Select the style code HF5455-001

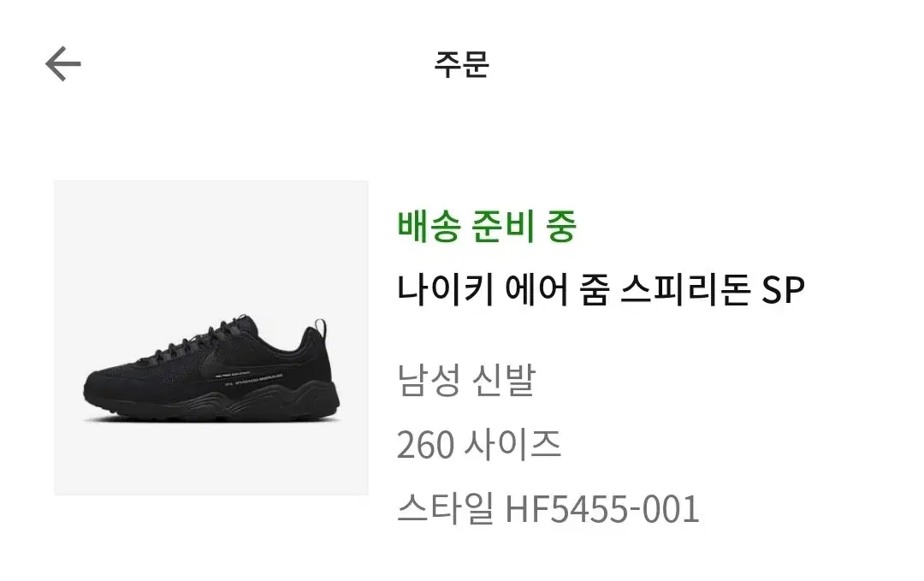[601, 509]
